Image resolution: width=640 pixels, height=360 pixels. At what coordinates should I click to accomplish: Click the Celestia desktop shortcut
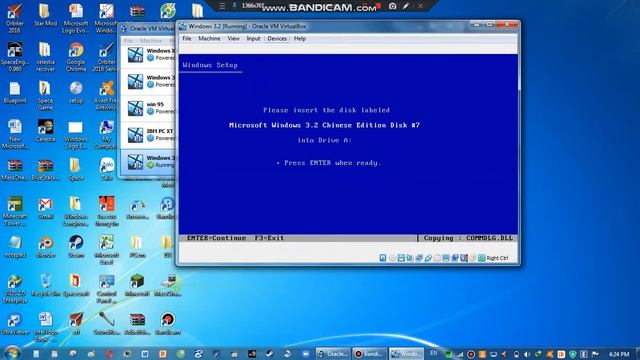pyautogui.click(x=45, y=131)
